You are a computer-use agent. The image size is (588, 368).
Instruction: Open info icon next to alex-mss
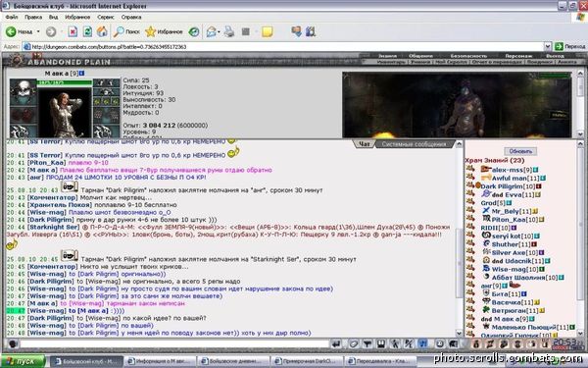(x=535, y=170)
